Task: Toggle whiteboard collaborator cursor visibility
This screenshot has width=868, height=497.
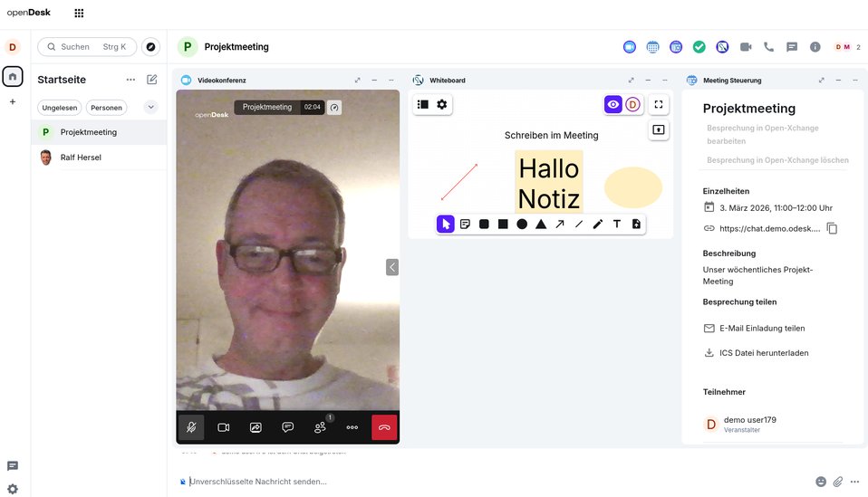Action: coord(613,104)
